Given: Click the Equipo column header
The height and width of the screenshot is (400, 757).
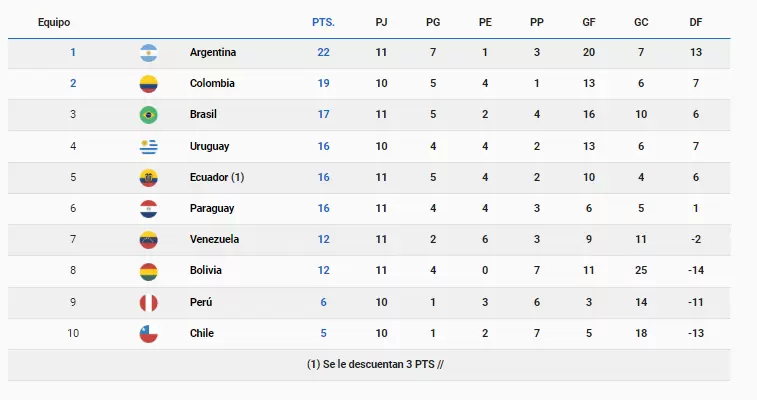Looking at the screenshot, I should pyautogui.click(x=54, y=22).
